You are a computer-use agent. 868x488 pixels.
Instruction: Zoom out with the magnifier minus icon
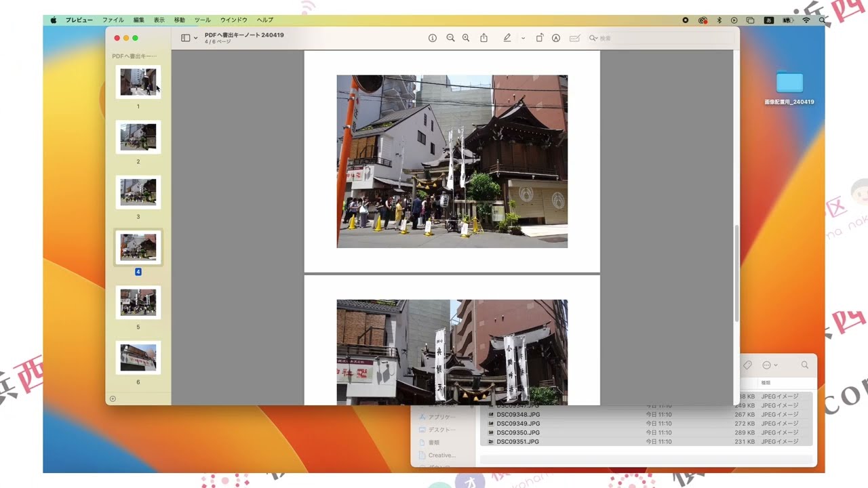pos(450,38)
